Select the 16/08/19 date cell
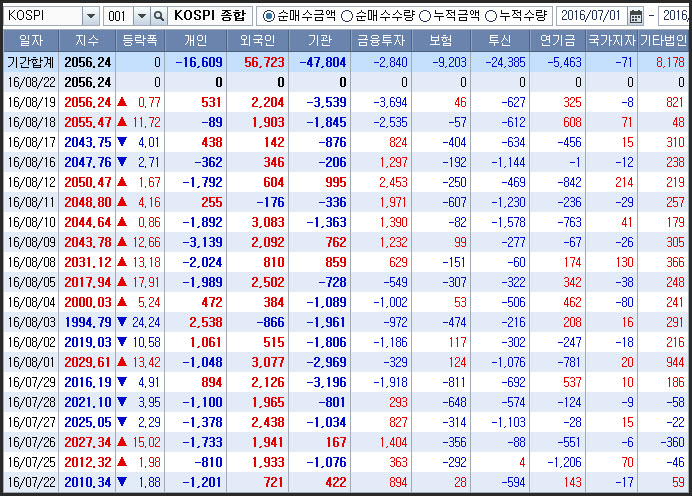Screen dimensions: 692x496 [31, 102]
